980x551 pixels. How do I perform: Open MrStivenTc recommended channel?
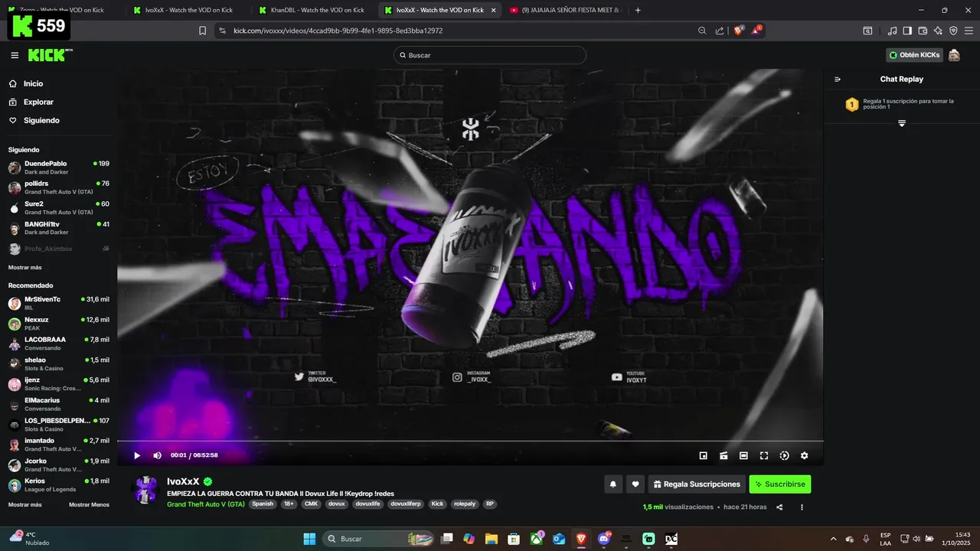click(58, 303)
